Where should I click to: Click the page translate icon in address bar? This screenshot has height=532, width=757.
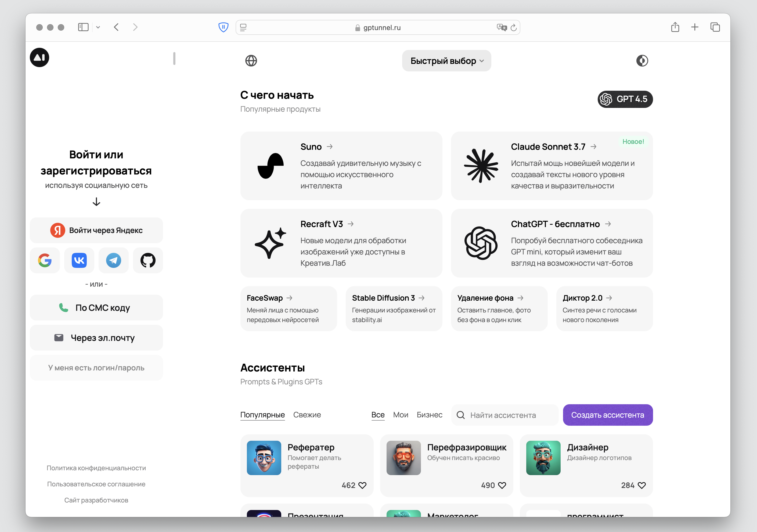(501, 27)
